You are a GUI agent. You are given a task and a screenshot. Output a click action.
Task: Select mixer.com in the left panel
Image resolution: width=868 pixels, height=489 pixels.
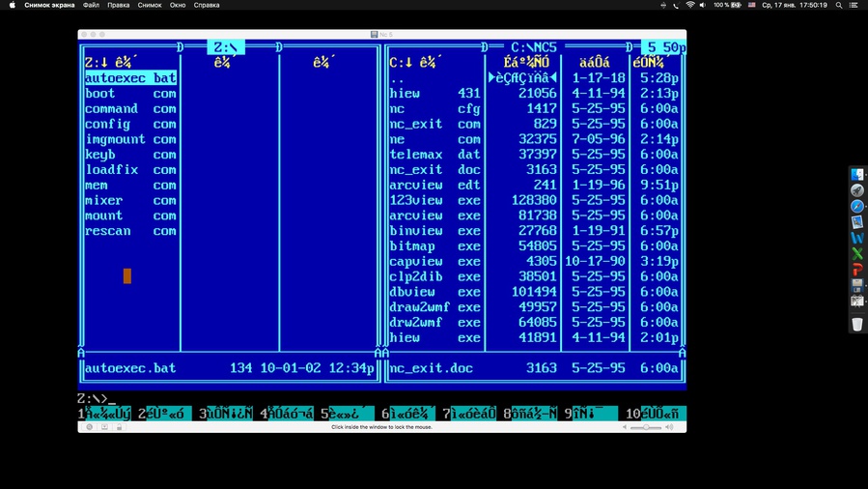pyautogui.click(x=130, y=200)
